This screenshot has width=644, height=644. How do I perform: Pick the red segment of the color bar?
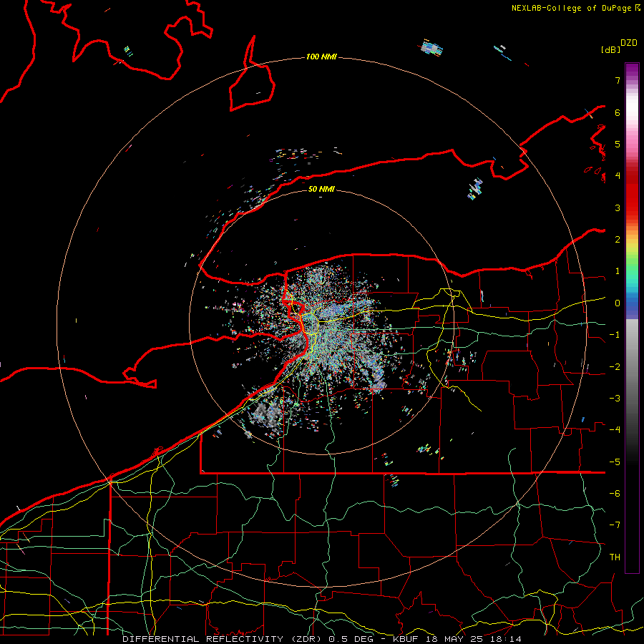[632, 193]
